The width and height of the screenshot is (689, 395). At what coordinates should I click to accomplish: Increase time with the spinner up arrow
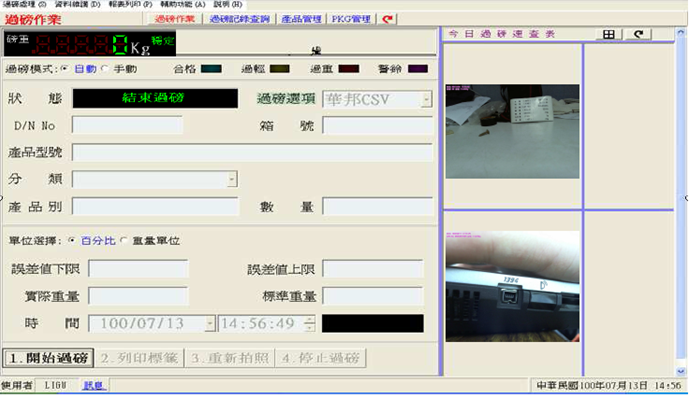pos(309,320)
